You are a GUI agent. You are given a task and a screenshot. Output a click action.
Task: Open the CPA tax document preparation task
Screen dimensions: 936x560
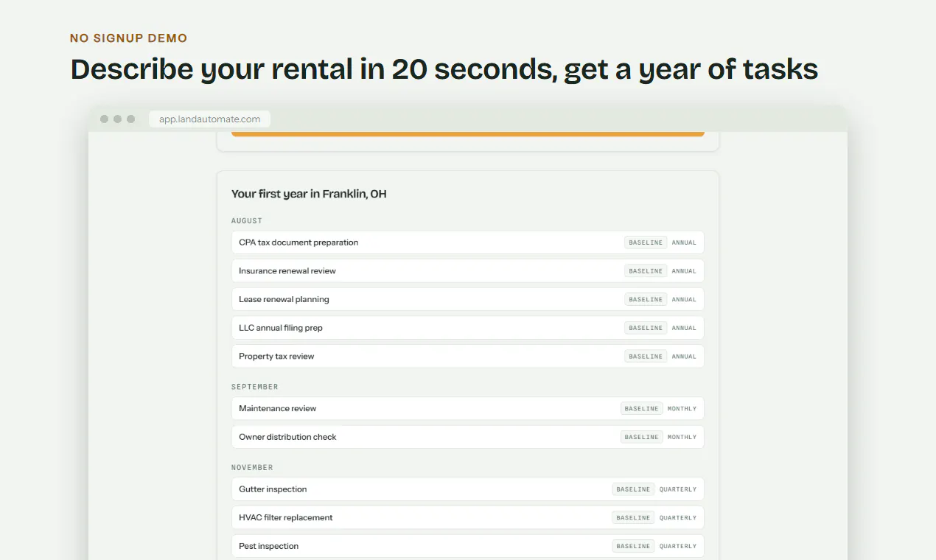click(x=467, y=242)
